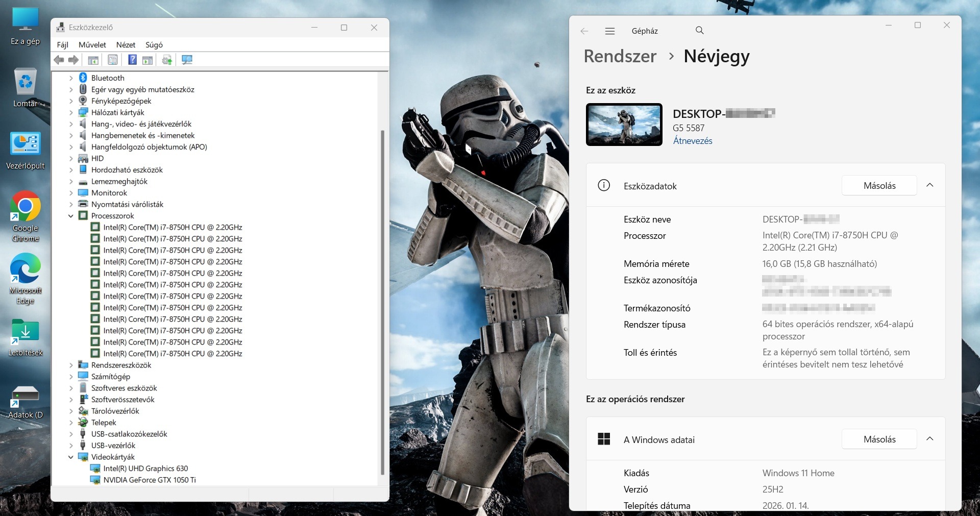Image resolution: width=980 pixels, height=516 pixels.
Task: Open the Súgó menu
Action: (154, 45)
